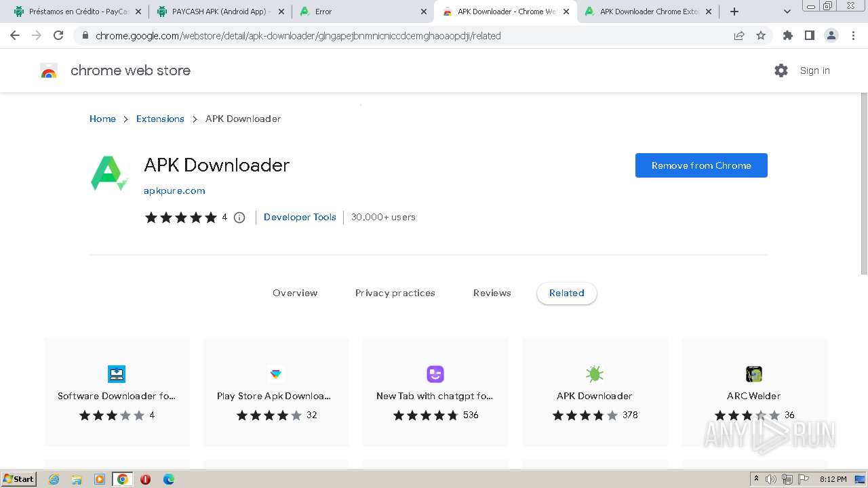Open Windows Start menu
The height and width of the screenshot is (488, 868).
coord(19,479)
